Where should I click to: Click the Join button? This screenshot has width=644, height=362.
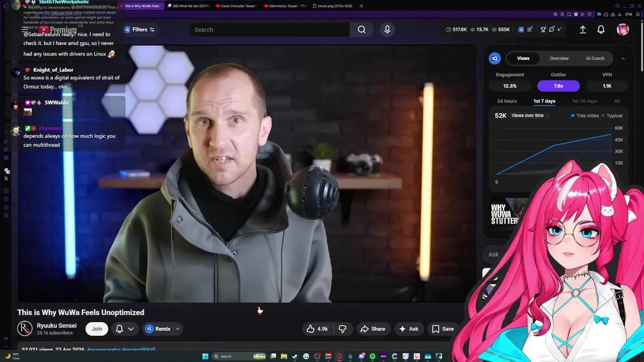(x=97, y=329)
